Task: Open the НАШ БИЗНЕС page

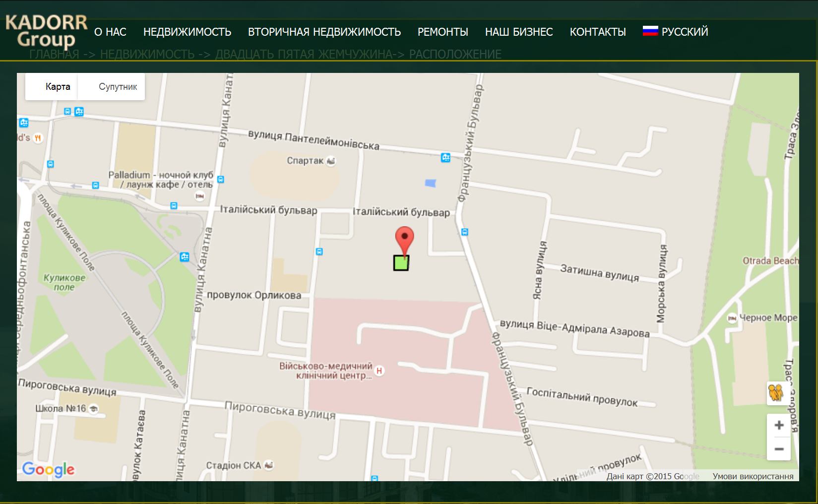Action: [x=519, y=32]
